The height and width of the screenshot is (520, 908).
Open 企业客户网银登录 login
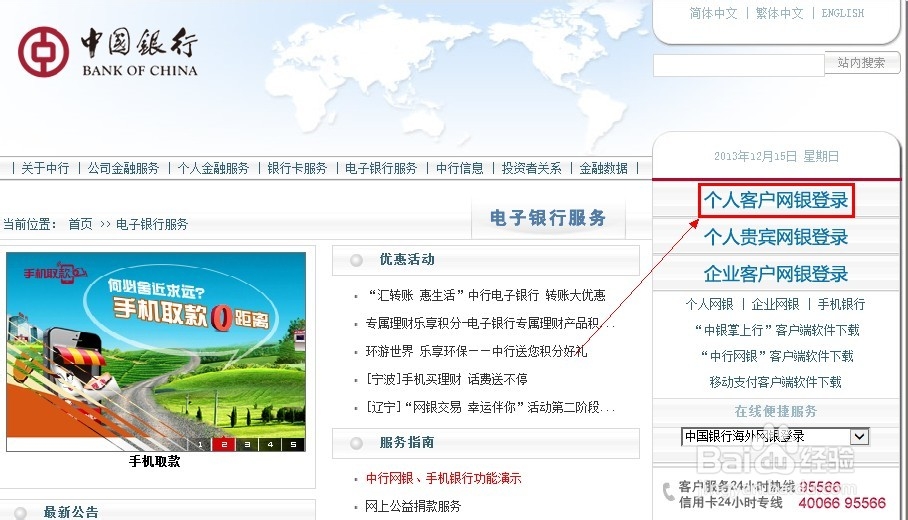776,274
